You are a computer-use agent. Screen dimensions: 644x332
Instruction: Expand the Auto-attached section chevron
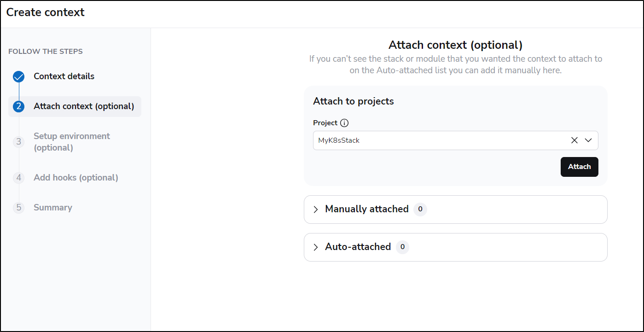point(316,247)
